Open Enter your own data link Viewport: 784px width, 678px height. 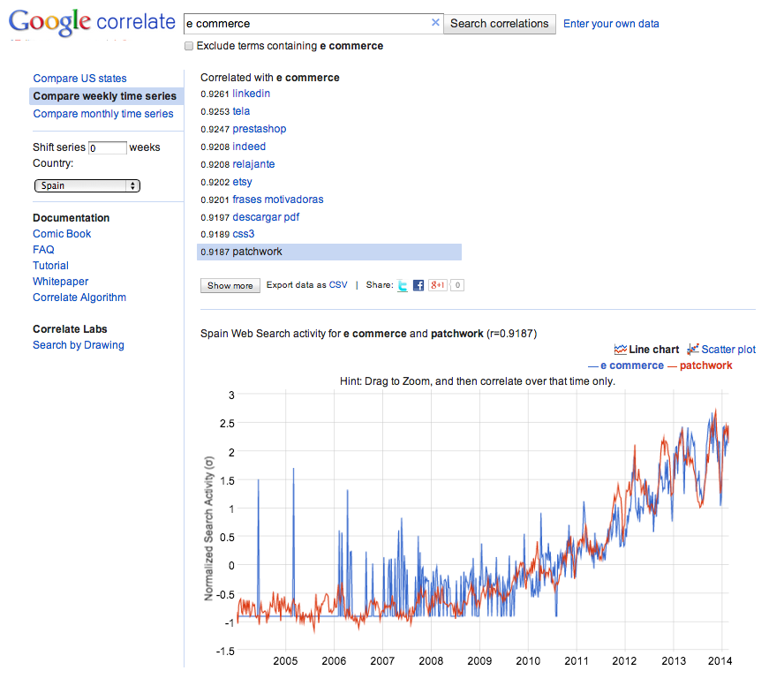(611, 24)
